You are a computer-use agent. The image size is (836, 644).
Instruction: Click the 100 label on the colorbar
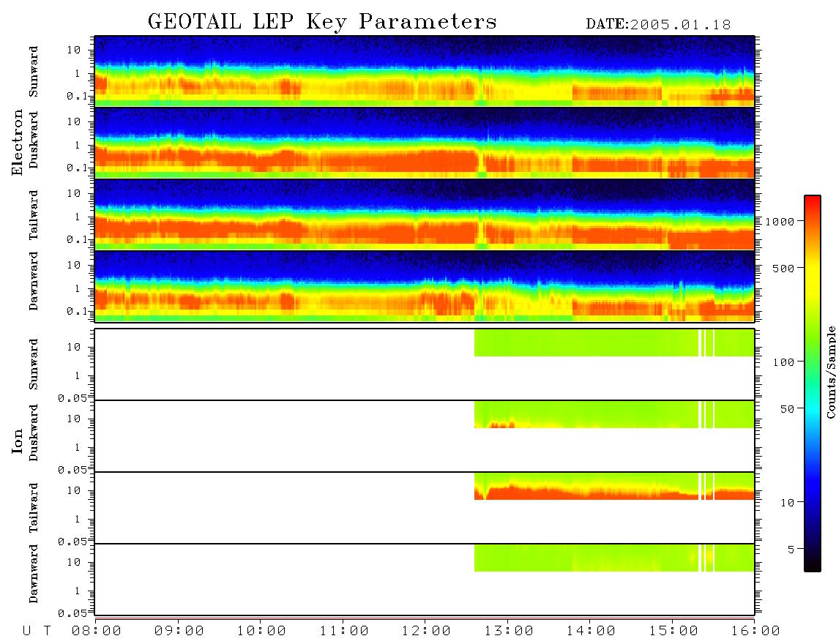click(783, 362)
